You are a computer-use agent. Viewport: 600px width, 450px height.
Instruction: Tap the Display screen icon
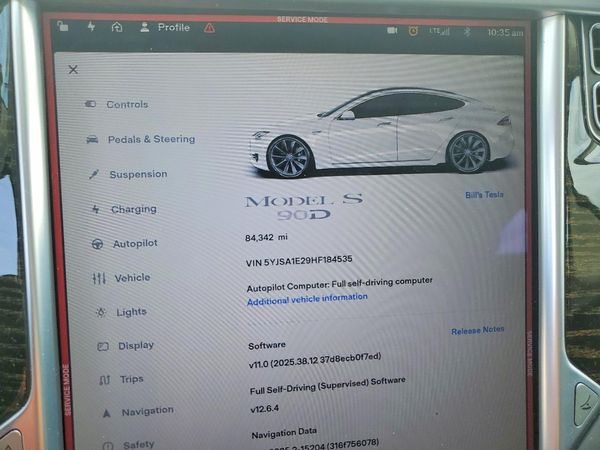coord(103,347)
